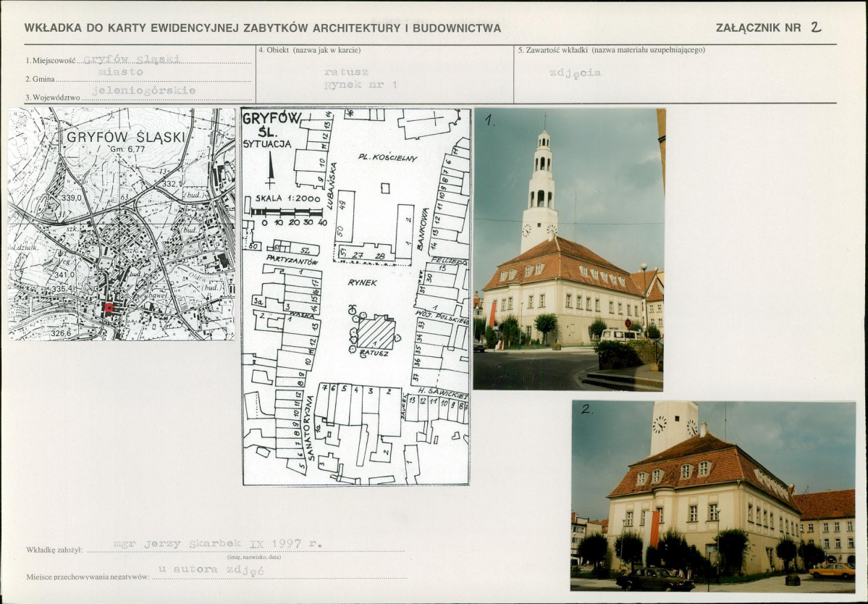Click the clock face on tower in photo 1

point(526,230)
